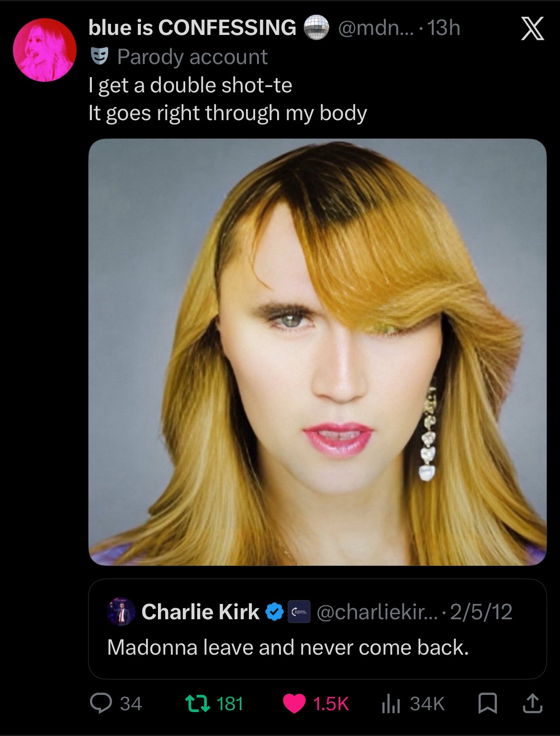Enlarge the attached portrait photo
Image resolution: width=560 pixels, height=736 pixels.
(x=317, y=352)
